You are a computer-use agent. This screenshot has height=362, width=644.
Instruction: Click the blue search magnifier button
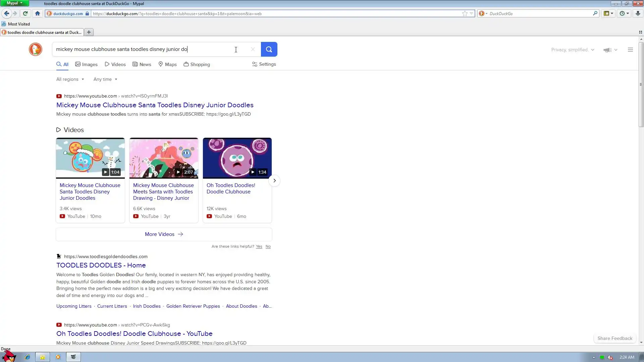pos(269,49)
